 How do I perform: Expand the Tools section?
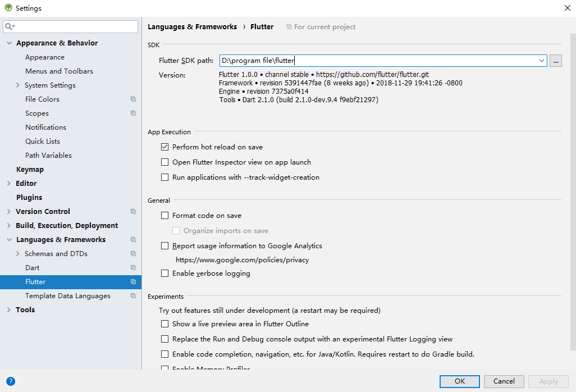[x=9, y=309]
